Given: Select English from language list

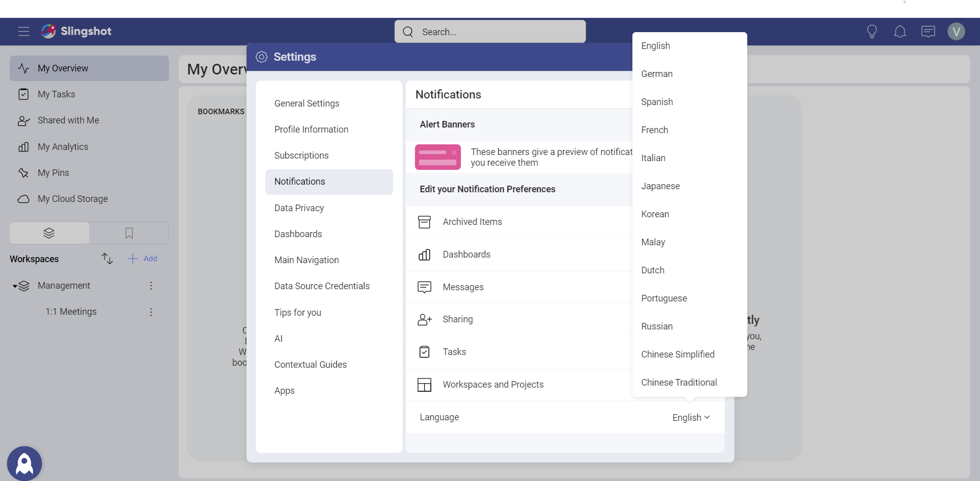Looking at the screenshot, I should (690, 46).
